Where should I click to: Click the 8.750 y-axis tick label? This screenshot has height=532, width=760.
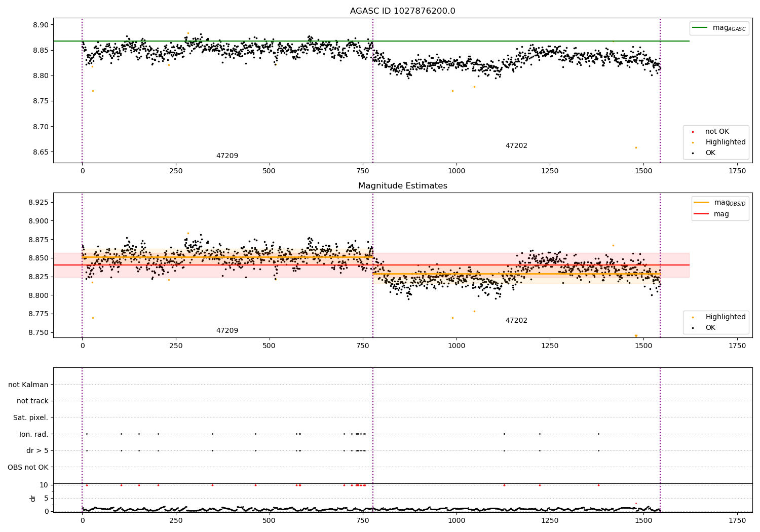tap(37, 333)
